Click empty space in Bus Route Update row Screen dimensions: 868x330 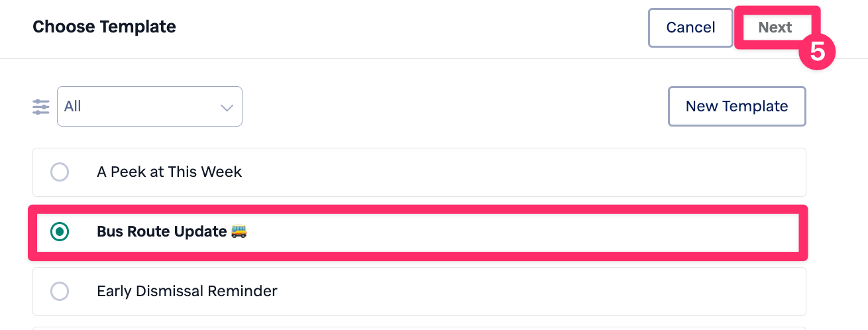pos(517,231)
